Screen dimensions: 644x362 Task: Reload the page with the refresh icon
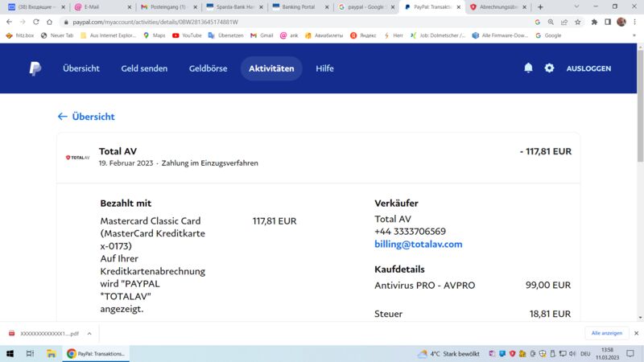pyautogui.click(x=36, y=22)
